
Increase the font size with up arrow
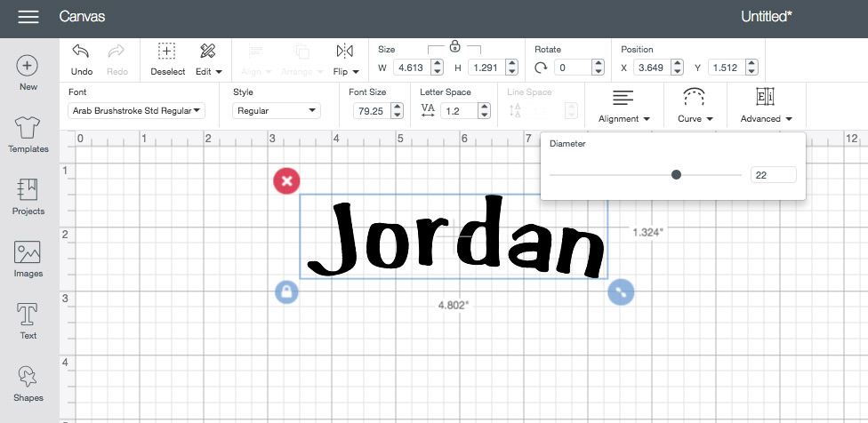click(x=397, y=107)
